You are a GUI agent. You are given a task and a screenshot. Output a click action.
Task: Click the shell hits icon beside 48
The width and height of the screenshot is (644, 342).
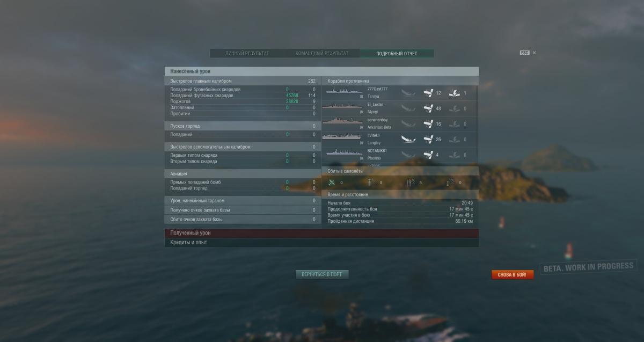point(428,108)
